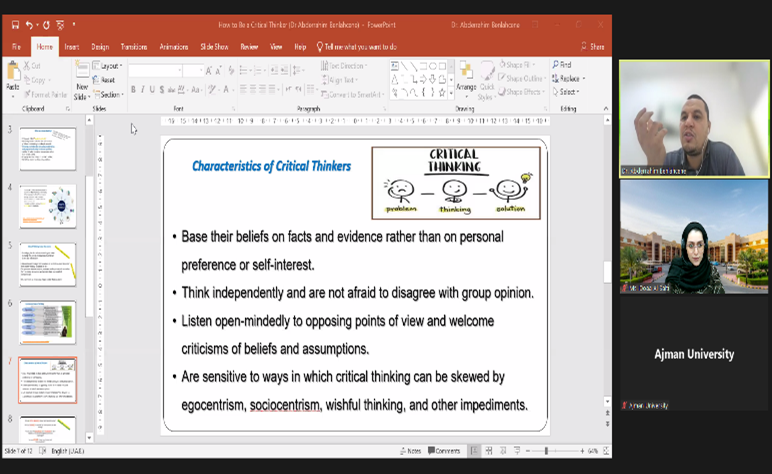
Task: Click the Share button
Action: pyautogui.click(x=594, y=46)
